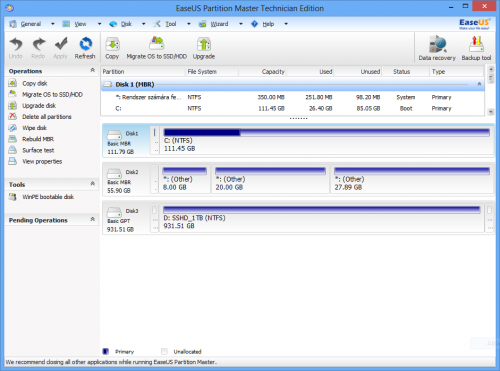The height and width of the screenshot is (371, 500).
Task: Click the application icon in title bar
Action: [x=10, y=8]
